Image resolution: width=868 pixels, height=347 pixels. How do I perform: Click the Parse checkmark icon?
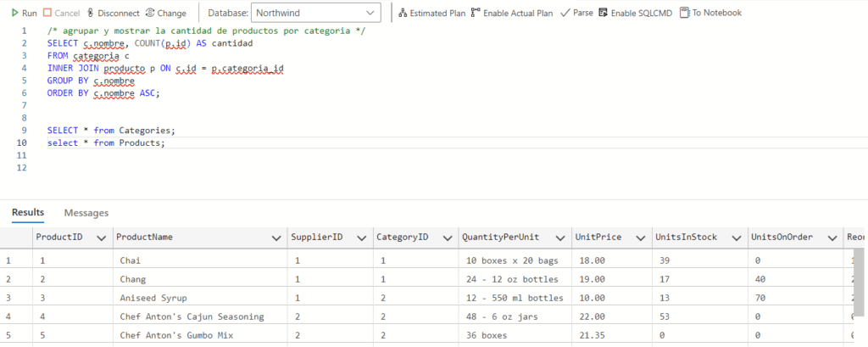[x=565, y=13]
